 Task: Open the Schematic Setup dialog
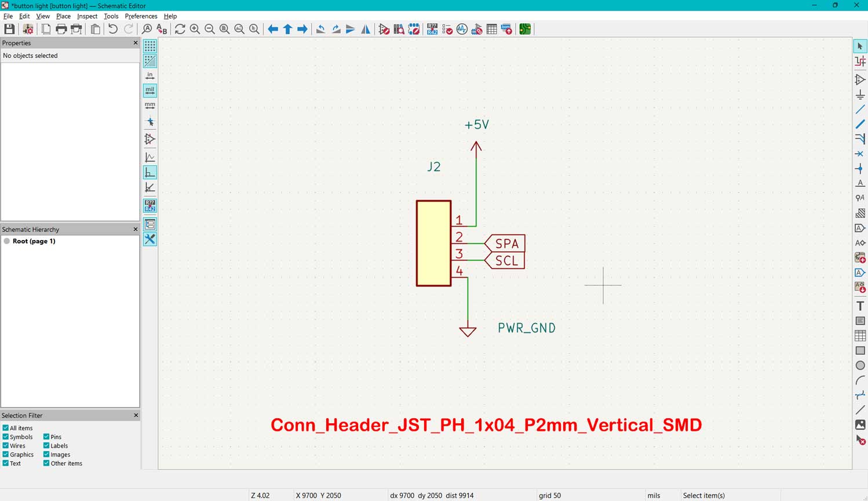pyautogui.click(x=27, y=29)
